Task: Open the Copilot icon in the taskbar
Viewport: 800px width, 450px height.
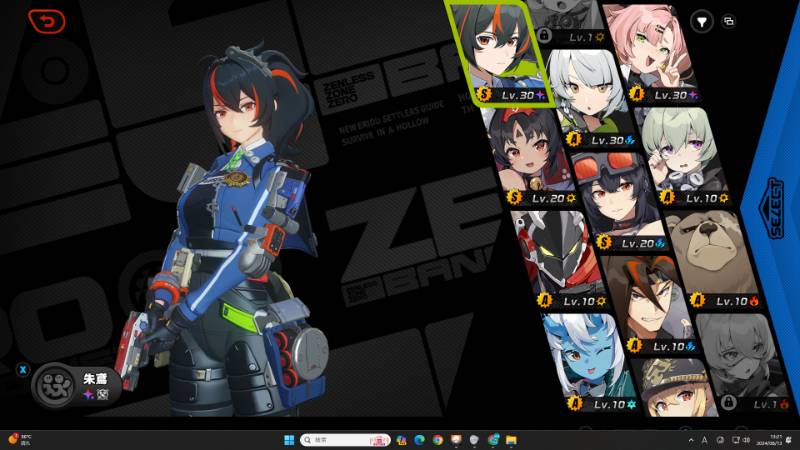Action: click(x=401, y=440)
